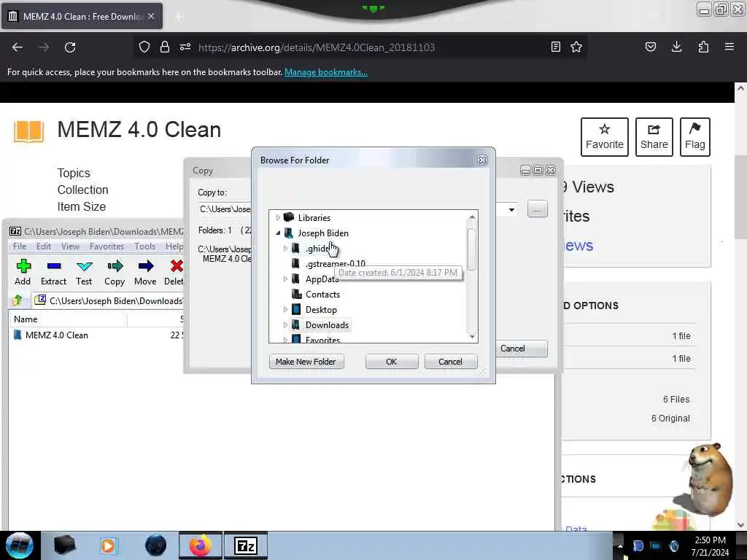Open the 7-Zip Tools menu

[x=145, y=246]
